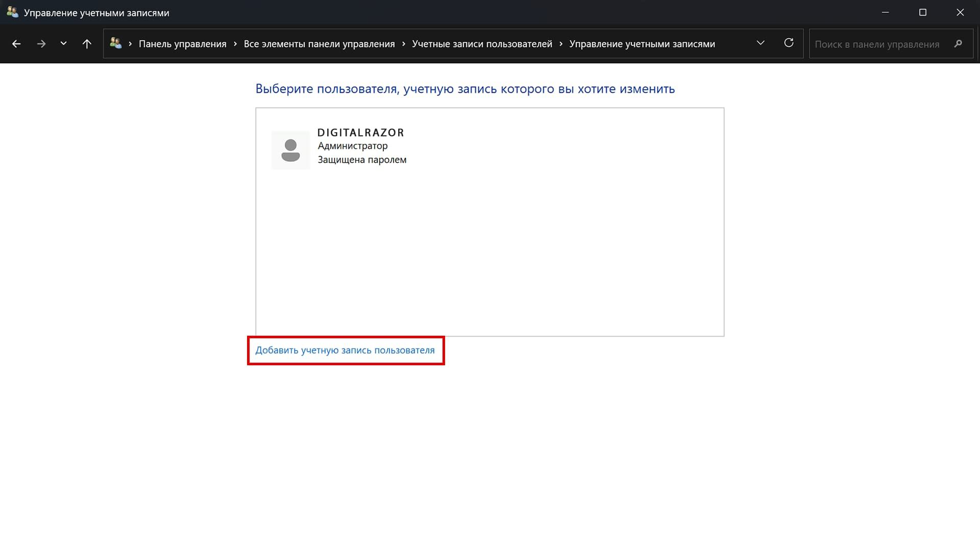Screen dimensions: 980x551
Task: Refresh the control panel page
Action: (x=789, y=43)
